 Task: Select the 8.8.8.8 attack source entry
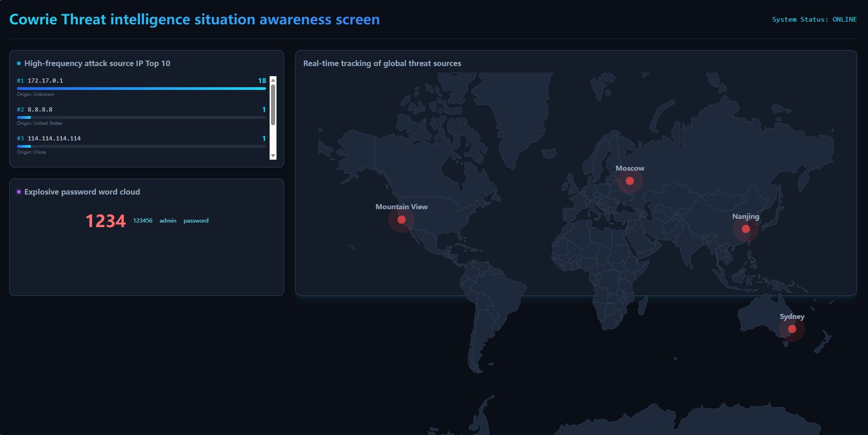pyautogui.click(x=39, y=109)
